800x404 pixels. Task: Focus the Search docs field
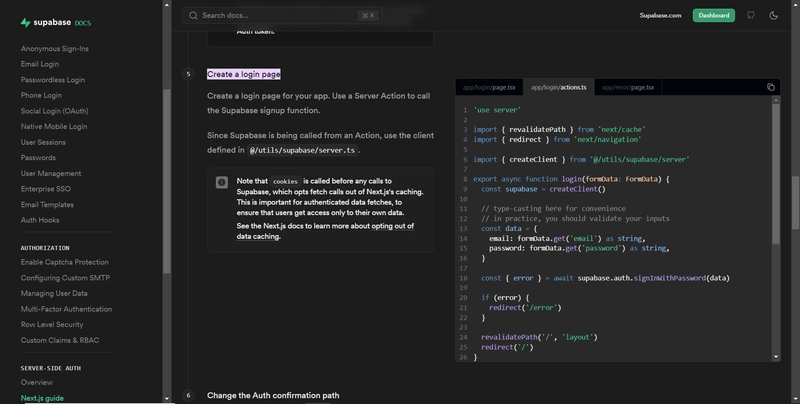282,15
